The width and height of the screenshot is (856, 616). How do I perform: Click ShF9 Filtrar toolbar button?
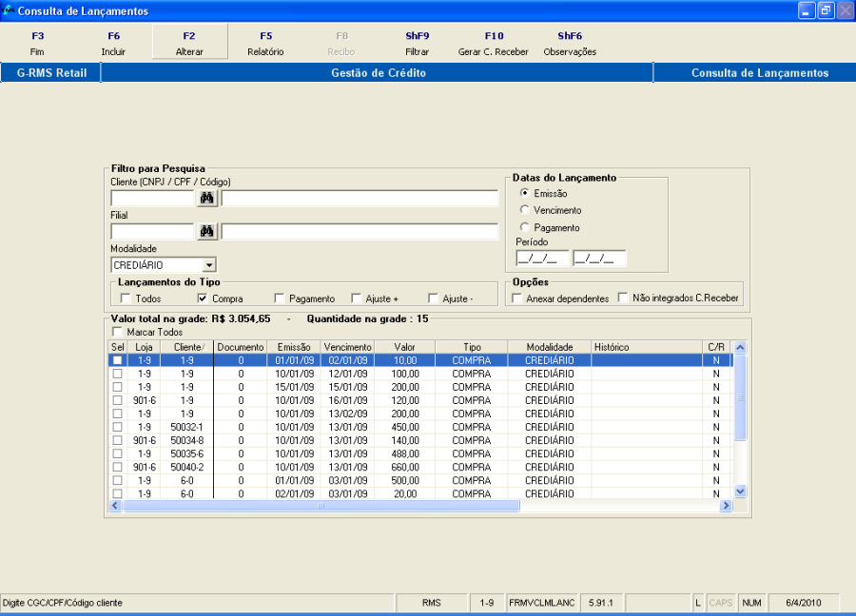[x=417, y=43]
